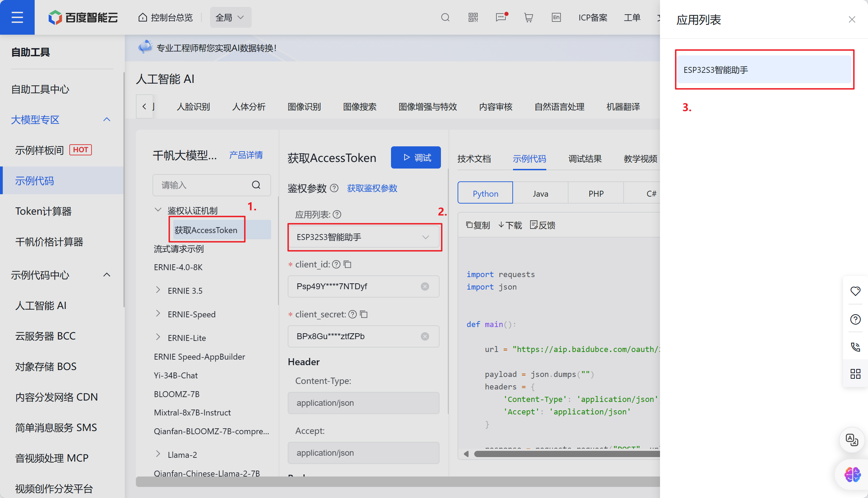
Task: Close the 应用列表 side panel
Action: 852,19
